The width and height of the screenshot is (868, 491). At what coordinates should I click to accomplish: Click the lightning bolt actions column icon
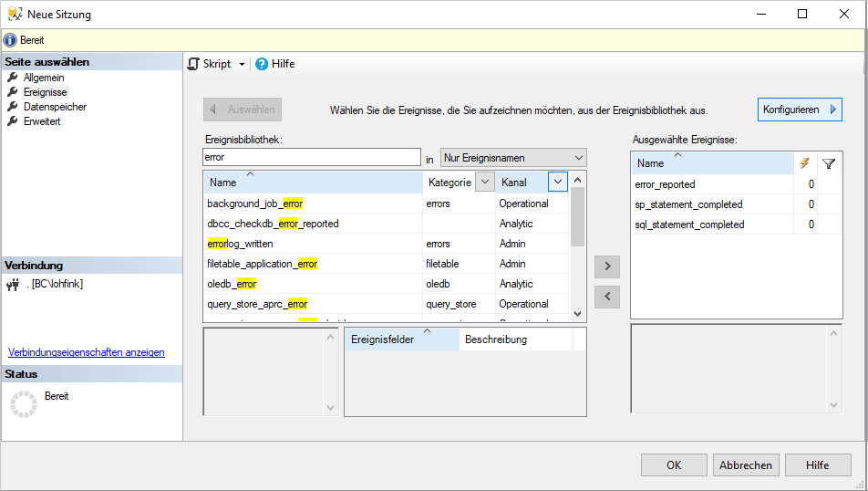pos(805,163)
